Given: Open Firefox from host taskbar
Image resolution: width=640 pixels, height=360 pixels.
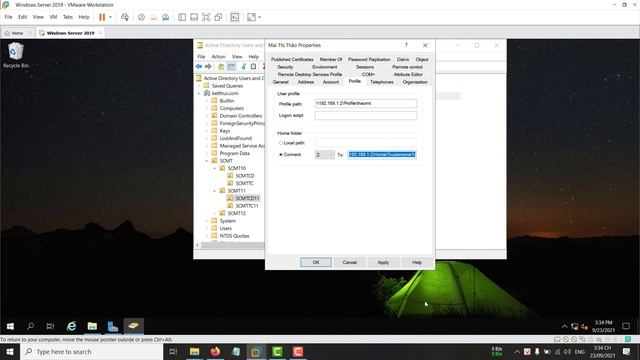Looking at the screenshot, I should click(215, 351).
